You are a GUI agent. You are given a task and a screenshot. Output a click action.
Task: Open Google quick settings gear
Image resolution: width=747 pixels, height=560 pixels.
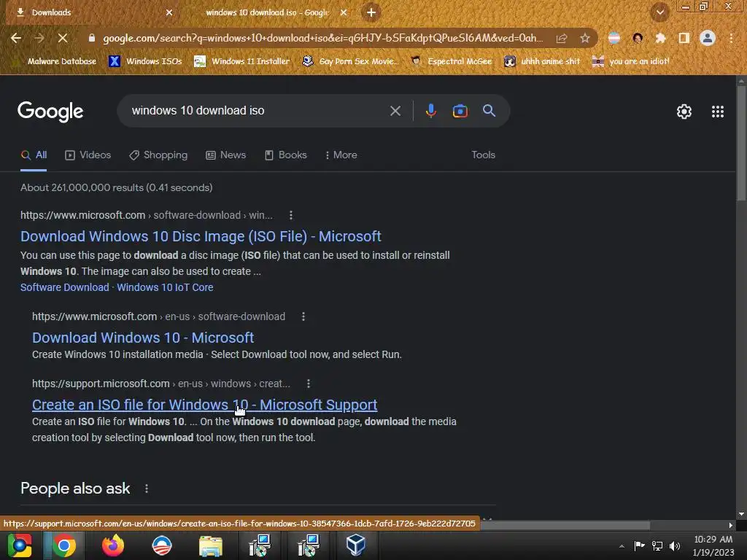[x=684, y=112]
